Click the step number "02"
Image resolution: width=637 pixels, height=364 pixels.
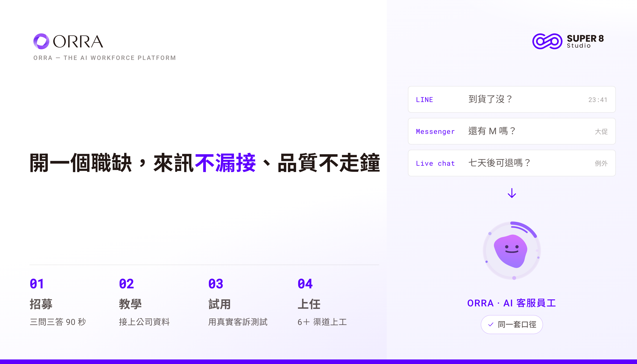click(x=126, y=284)
